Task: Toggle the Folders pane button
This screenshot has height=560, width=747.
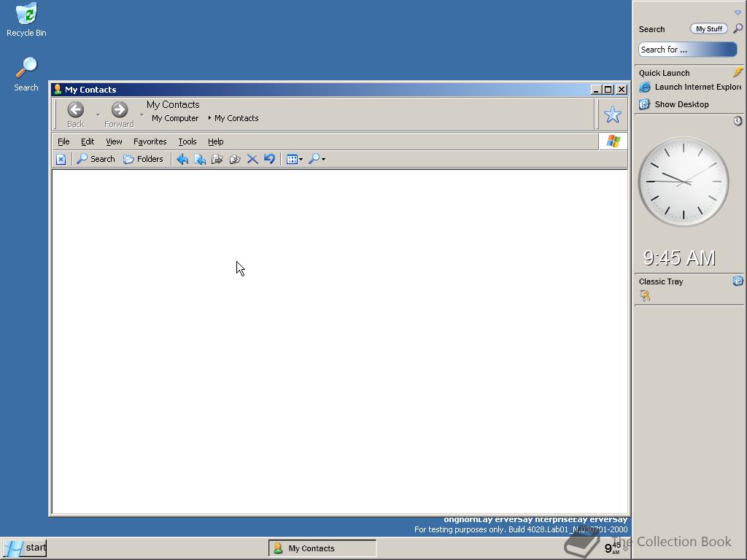Action: 143,159
